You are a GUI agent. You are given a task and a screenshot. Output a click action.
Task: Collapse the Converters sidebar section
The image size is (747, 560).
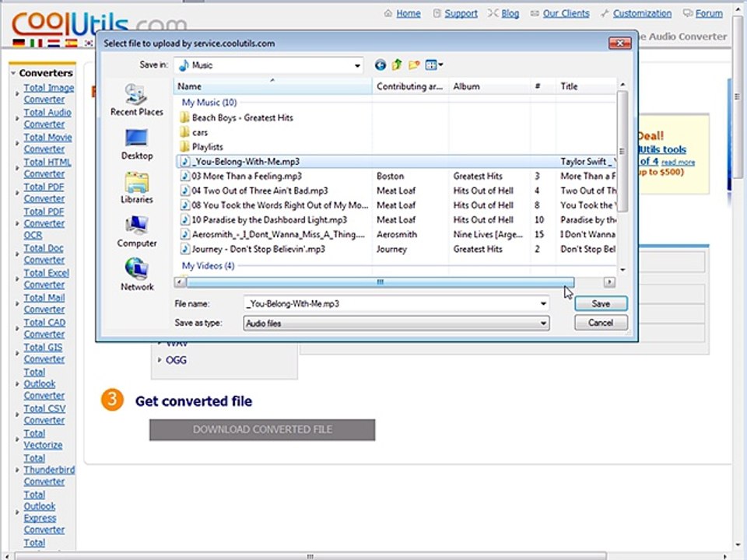coord(13,73)
